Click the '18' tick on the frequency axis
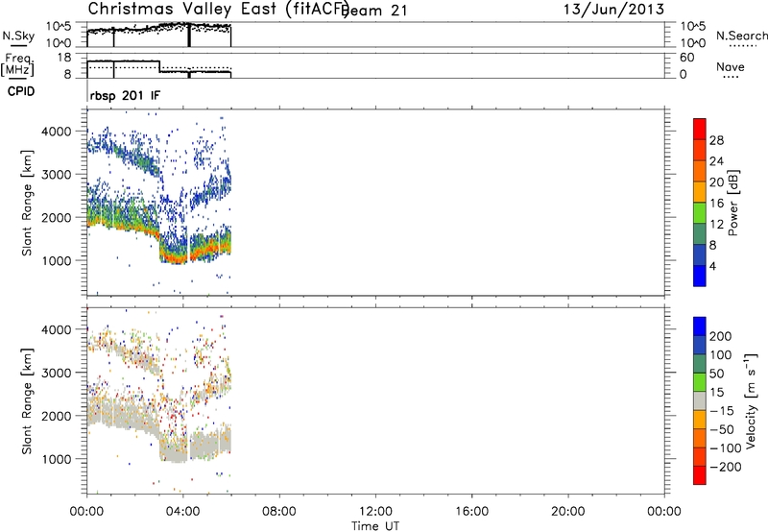The width and height of the screenshot is (768, 532). tap(64, 58)
